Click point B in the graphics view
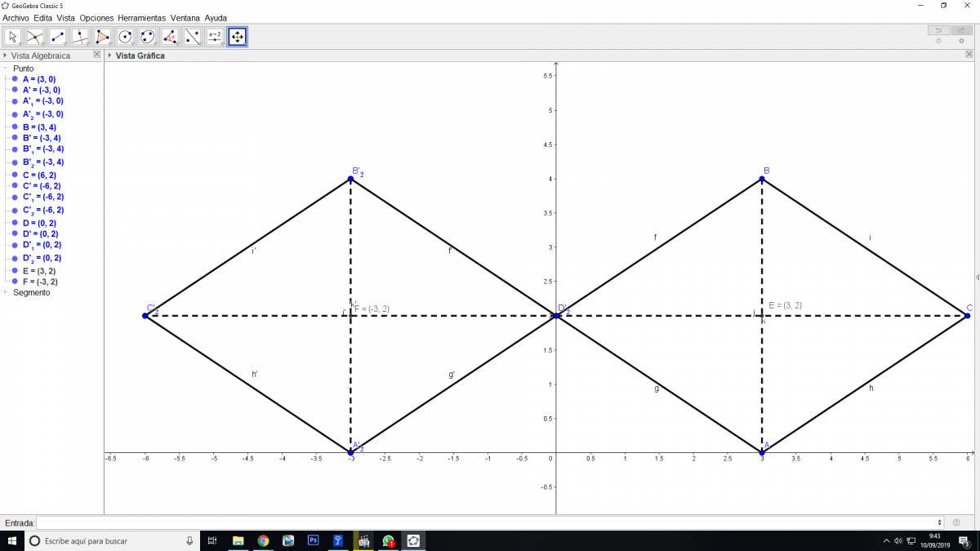 click(x=761, y=178)
